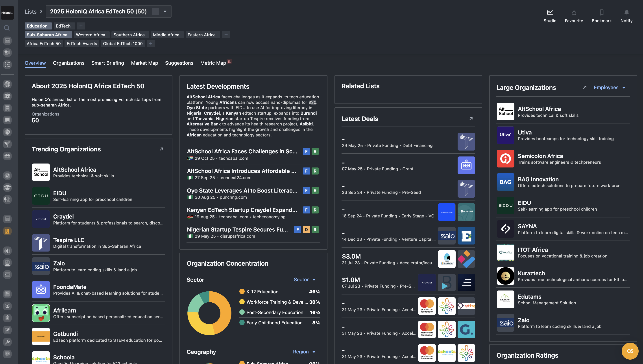Click the orange QS help bubble
This screenshot has height=364, width=643.
[630, 351]
